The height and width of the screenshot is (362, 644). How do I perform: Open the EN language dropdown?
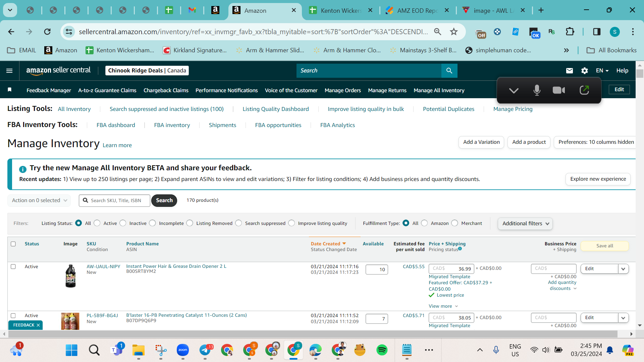pos(602,71)
